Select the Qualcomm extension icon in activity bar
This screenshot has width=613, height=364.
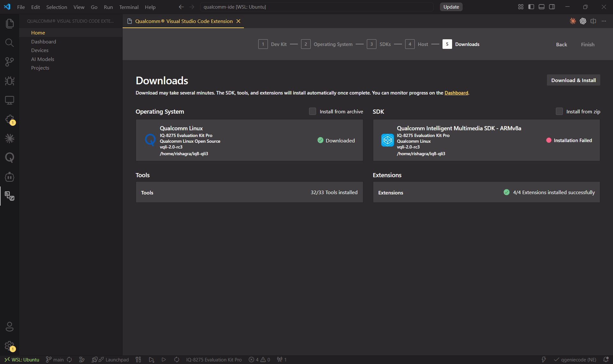10,196
